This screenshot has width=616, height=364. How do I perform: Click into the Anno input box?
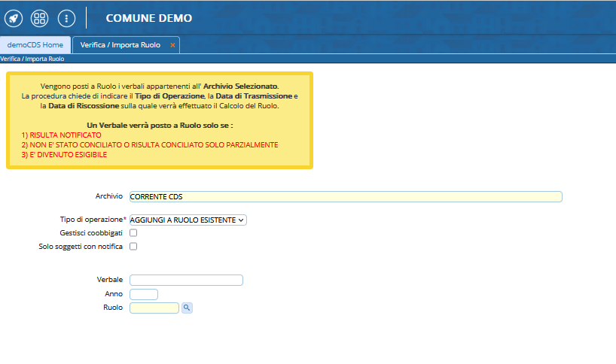point(144,294)
